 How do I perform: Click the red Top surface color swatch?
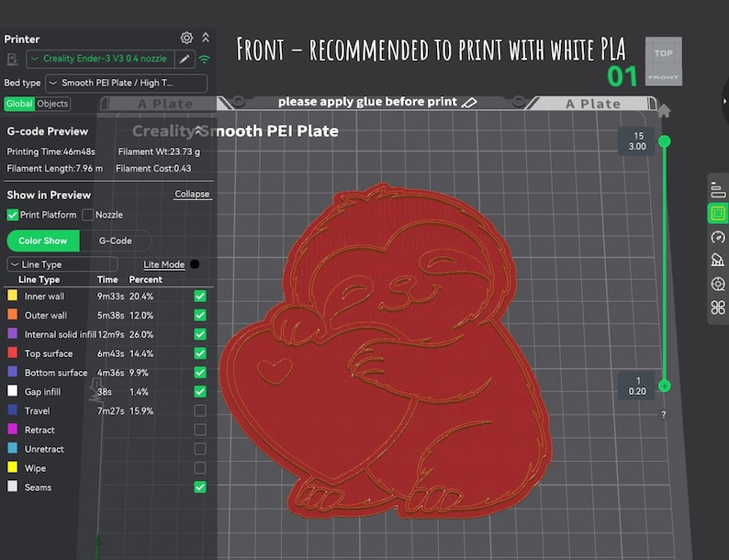[x=13, y=353]
